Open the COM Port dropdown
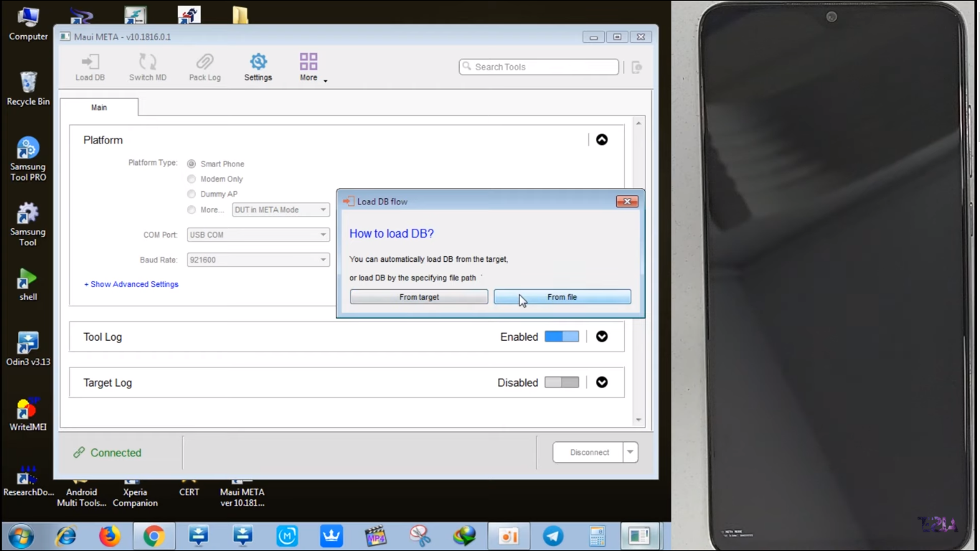980x551 pixels. [x=258, y=235]
